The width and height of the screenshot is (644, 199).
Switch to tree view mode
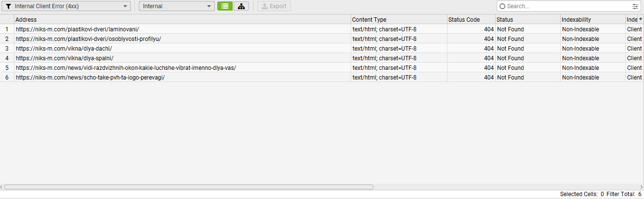(241, 6)
